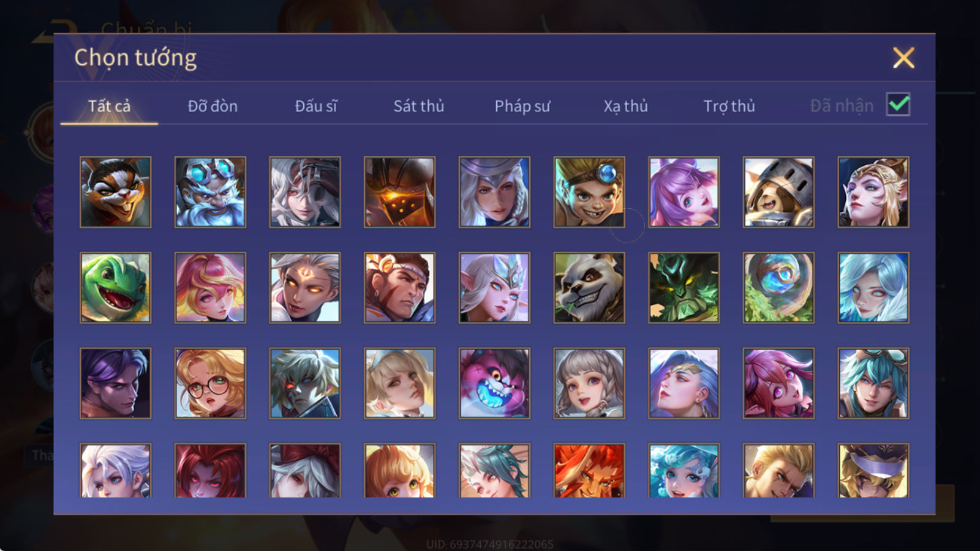Screen dimensions: 980x551
Task: Select the raccoon-like grinning hero portrait
Action: pos(115,192)
